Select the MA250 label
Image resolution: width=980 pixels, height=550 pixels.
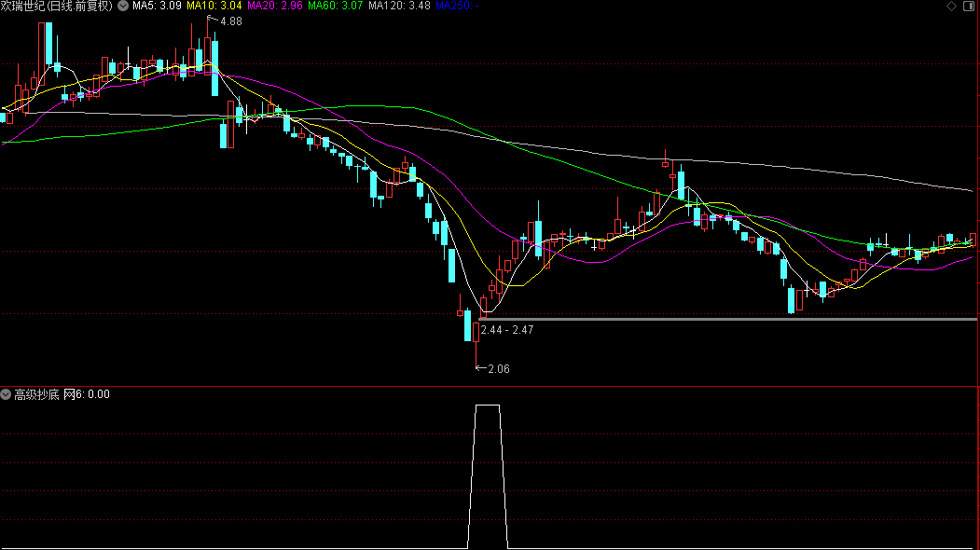tap(457, 6)
